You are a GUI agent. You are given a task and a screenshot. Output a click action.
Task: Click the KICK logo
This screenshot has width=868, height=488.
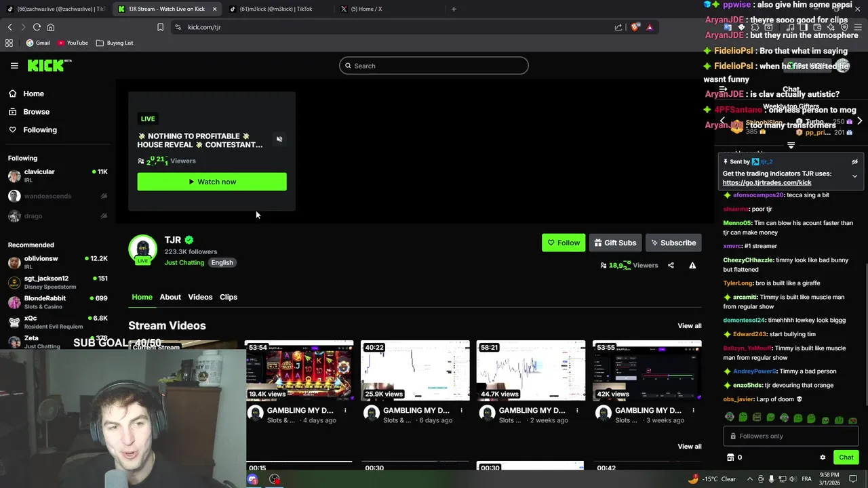click(x=50, y=65)
